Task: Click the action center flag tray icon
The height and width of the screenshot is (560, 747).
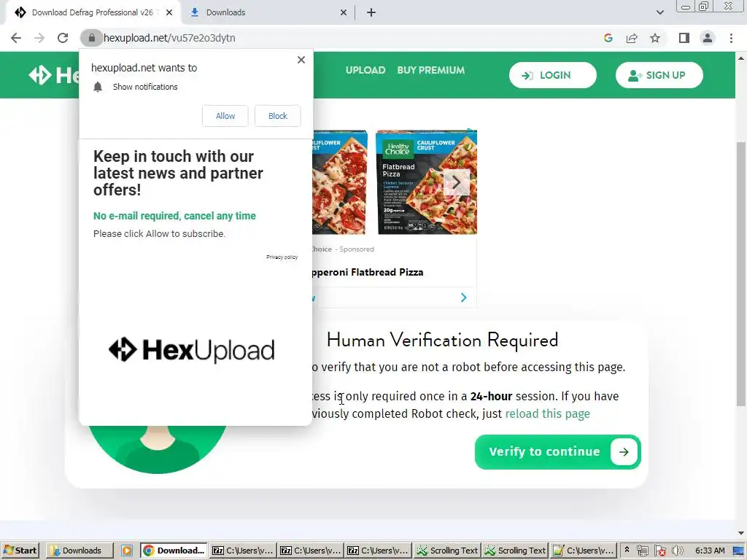Action: click(659, 551)
